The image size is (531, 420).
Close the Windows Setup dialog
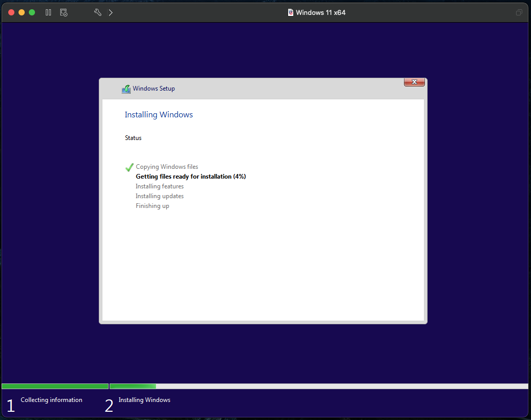coord(414,82)
